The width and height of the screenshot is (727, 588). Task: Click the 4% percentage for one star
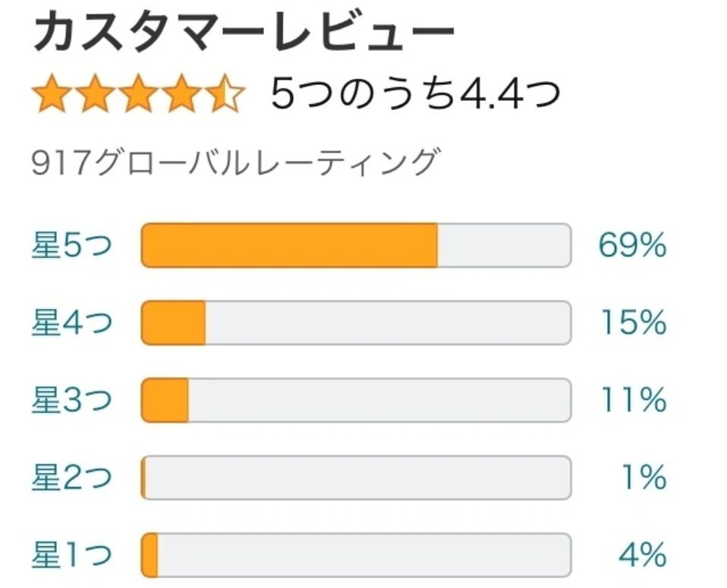(x=642, y=555)
